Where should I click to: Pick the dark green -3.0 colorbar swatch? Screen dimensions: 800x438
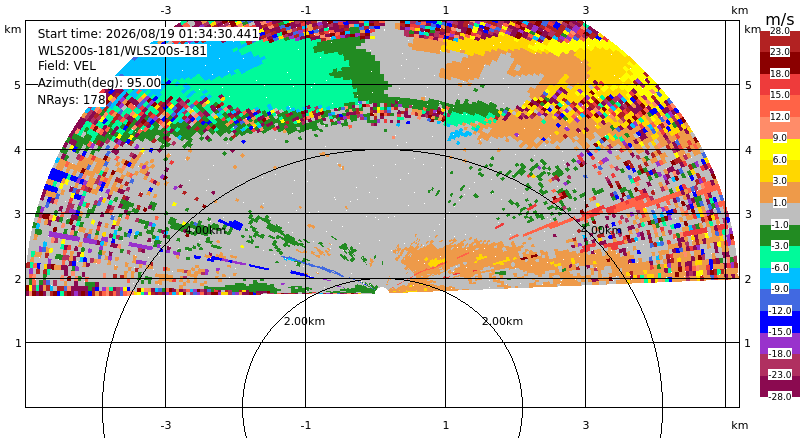(x=780, y=235)
